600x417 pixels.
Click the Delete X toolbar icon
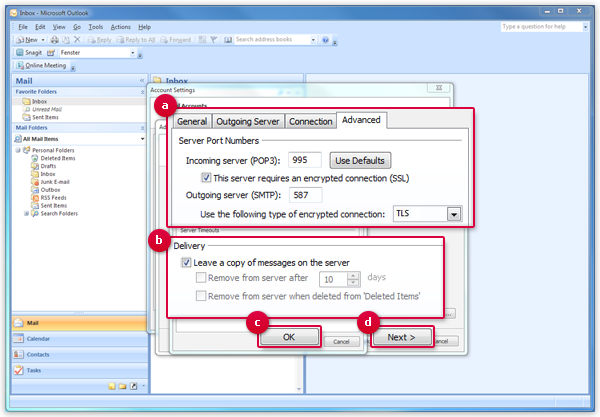click(x=77, y=39)
